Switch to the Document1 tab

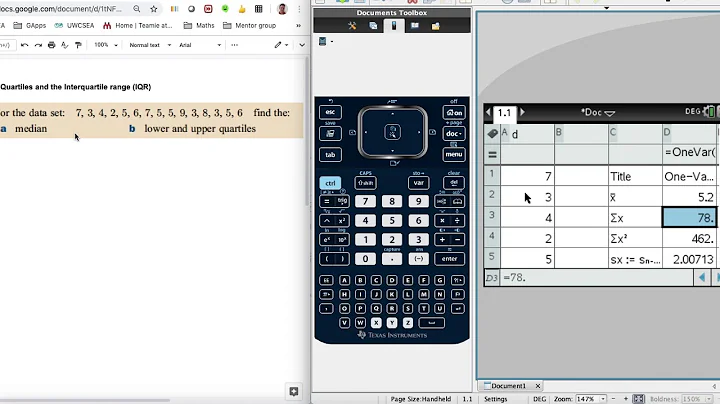click(508, 386)
